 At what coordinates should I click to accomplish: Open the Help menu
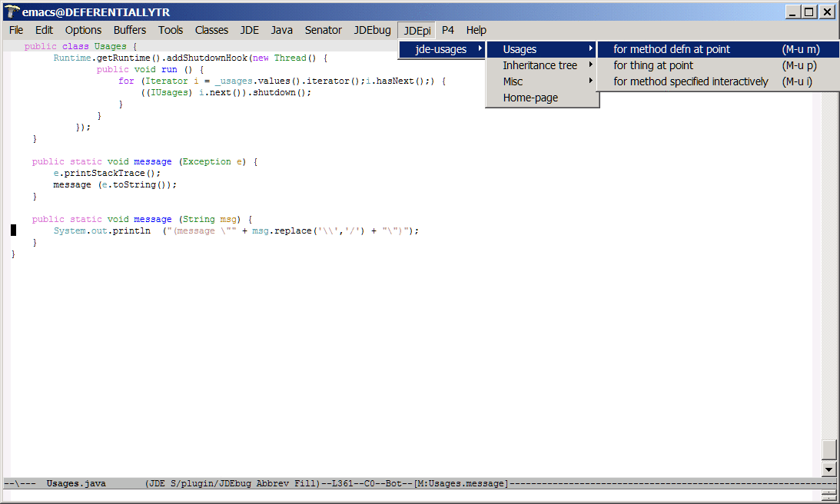[476, 30]
